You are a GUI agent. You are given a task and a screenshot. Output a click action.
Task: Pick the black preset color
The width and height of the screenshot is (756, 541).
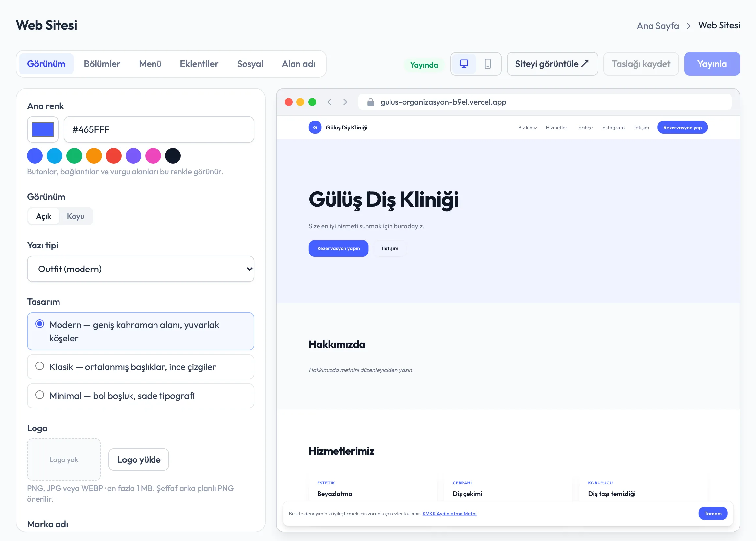click(x=173, y=155)
